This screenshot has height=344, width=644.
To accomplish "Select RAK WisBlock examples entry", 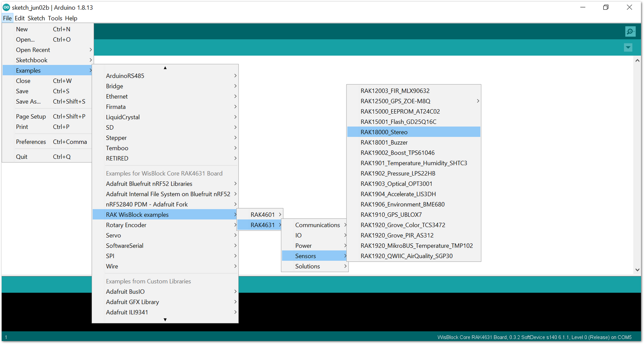I will coord(165,215).
